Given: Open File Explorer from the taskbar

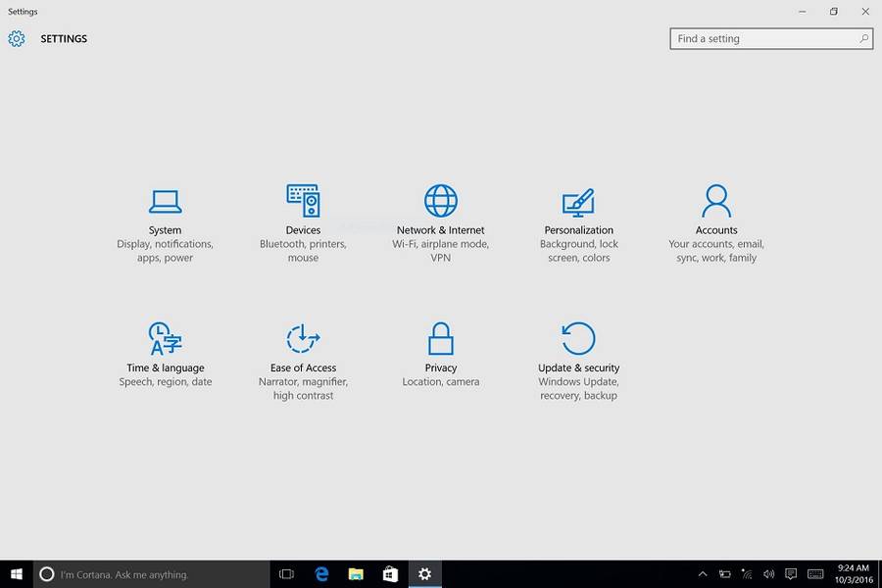Looking at the screenshot, I should point(356,574).
